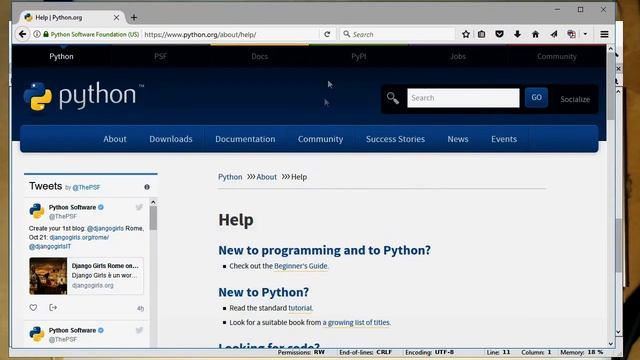Open the Firefox hamburger menu
Viewport: 640px width, 360px height.
pos(604,34)
